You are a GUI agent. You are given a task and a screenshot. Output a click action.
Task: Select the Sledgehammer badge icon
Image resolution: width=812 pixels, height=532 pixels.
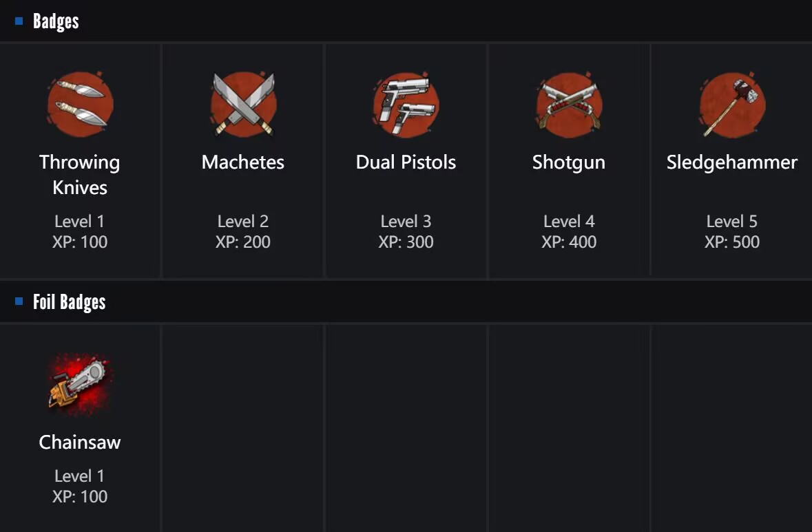[731, 105]
